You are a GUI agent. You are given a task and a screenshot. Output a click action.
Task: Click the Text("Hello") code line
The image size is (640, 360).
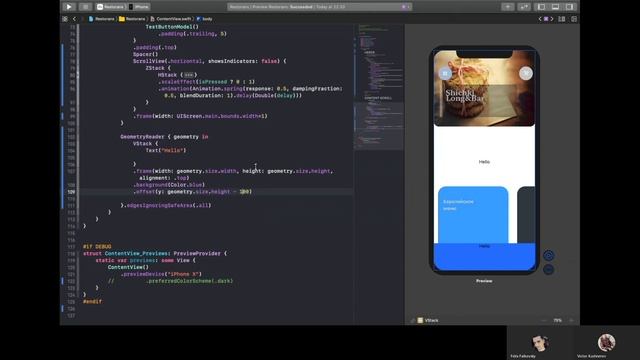click(x=166, y=151)
